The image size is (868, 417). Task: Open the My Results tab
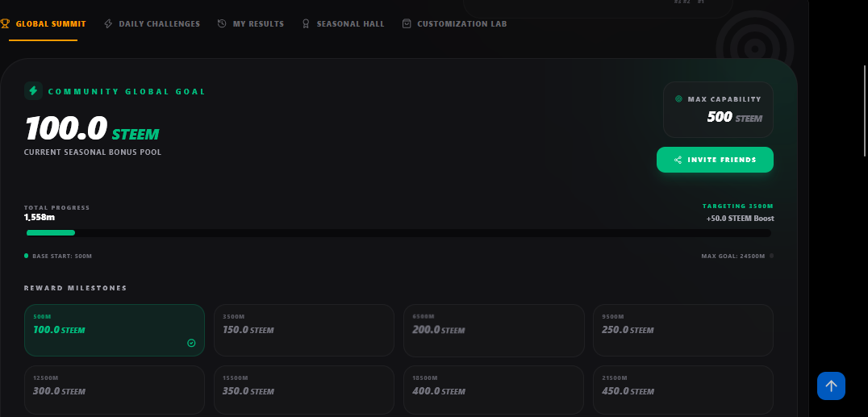click(x=251, y=24)
